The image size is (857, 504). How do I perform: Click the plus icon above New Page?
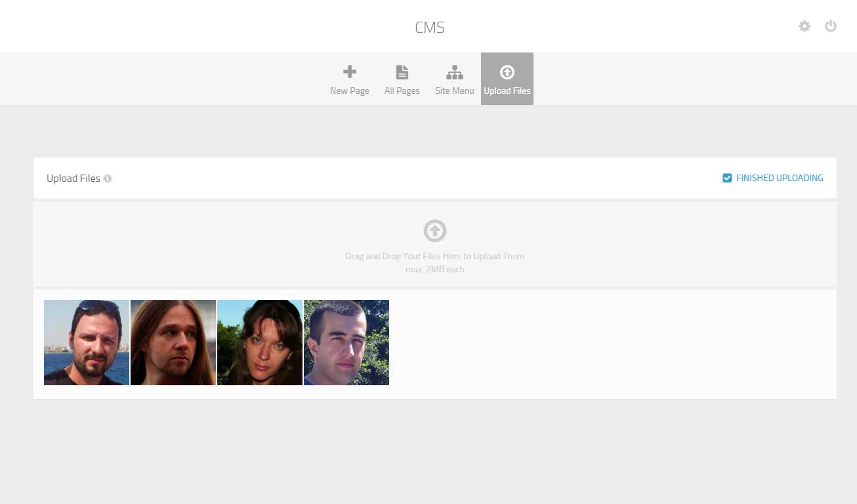(x=350, y=72)
